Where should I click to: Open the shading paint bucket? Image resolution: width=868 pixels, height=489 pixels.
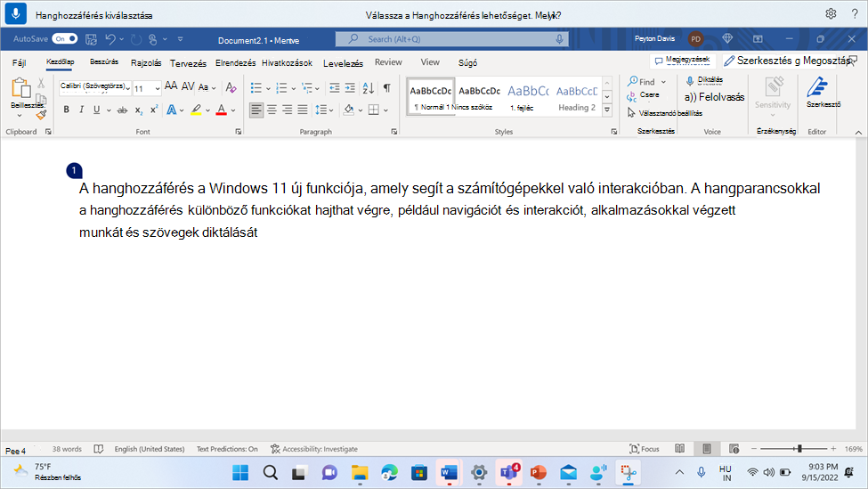tap(349, 110)
